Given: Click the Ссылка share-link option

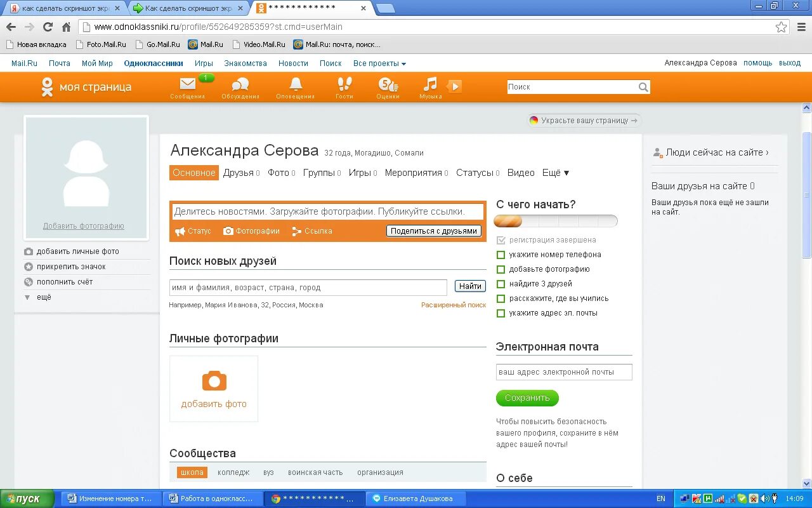Looking at the screenshot, I should click(x=312, y=231).
